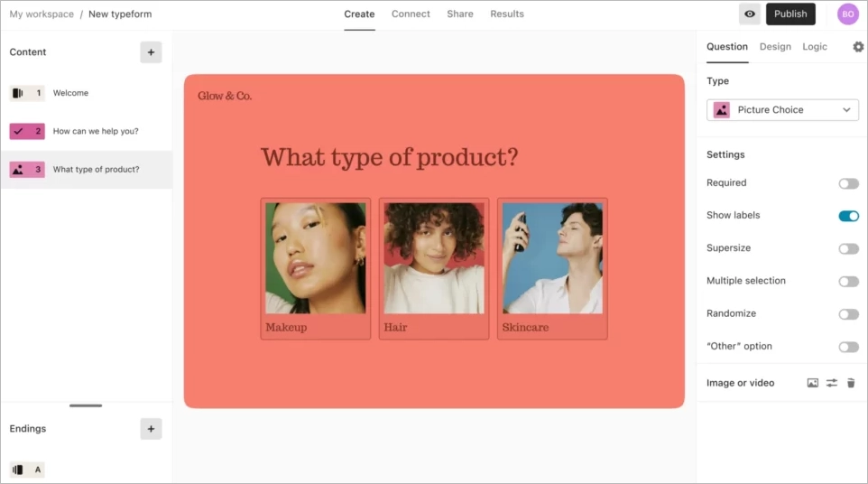Switch to the Design tab
Viewport: 868px width, 484px height.
coord(774,47)
